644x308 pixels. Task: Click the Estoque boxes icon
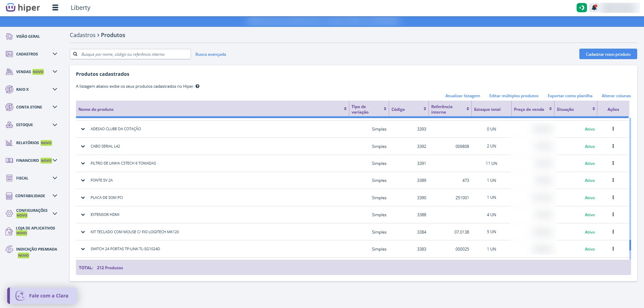10,125
